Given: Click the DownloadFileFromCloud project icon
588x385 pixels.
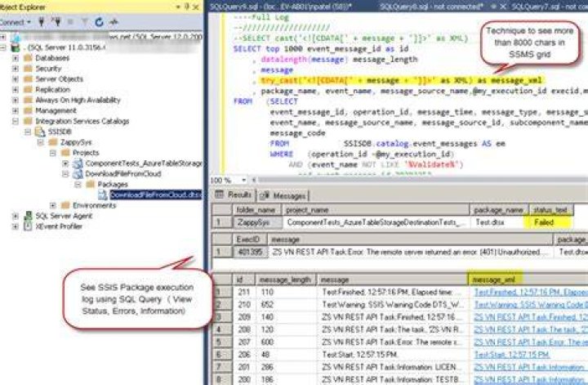Looking at the screenshot, I should tap(78, 174).
